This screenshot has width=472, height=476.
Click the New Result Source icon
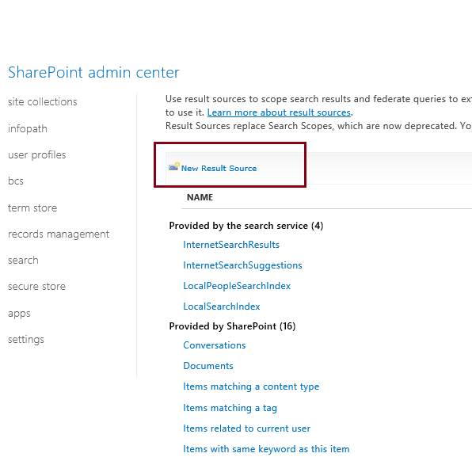(x=174, y=166)
